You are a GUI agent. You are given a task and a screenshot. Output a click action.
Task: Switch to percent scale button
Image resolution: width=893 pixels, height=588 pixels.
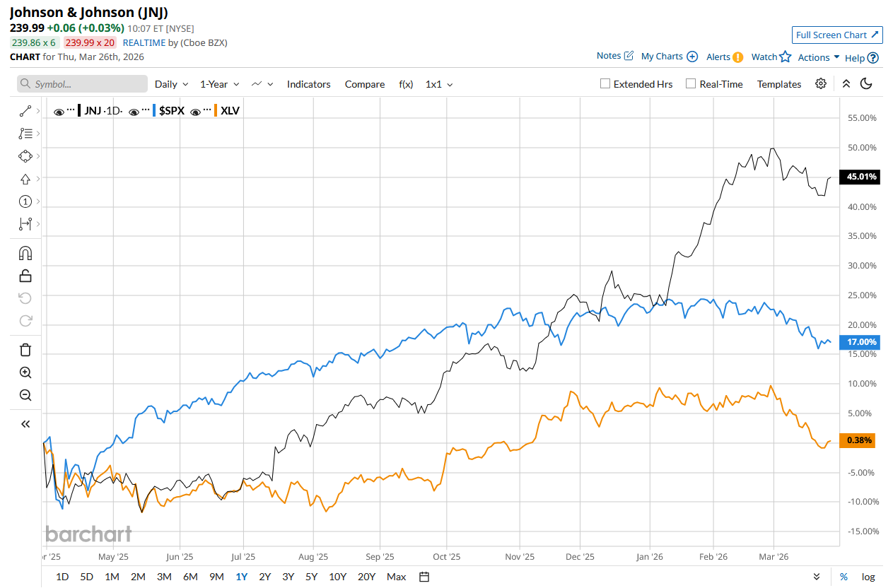click(844, 577)
